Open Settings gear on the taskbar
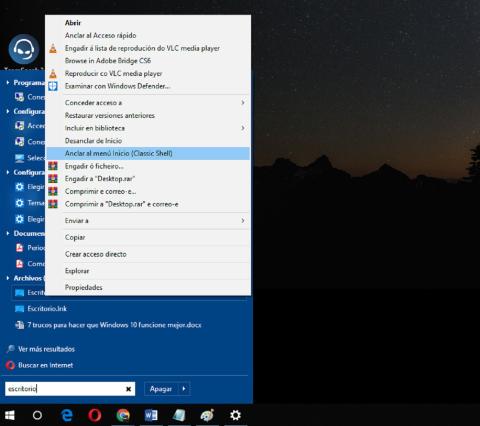480x426 pixels. coord(235,415)
